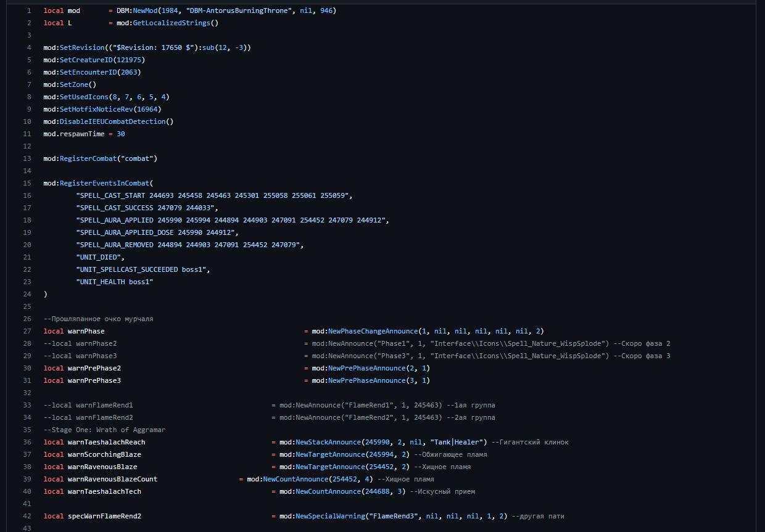
Task: Click line number 24 with closing parenthesis
Action: click(27, 294)
